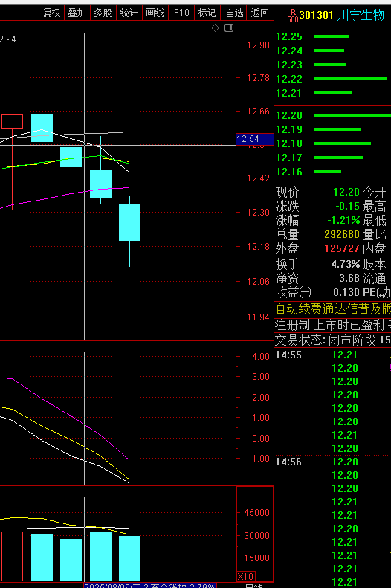This screenshot has width=391, height=588.
Task: Click the X10 volume scale box
Action: (x=246, y=576)
